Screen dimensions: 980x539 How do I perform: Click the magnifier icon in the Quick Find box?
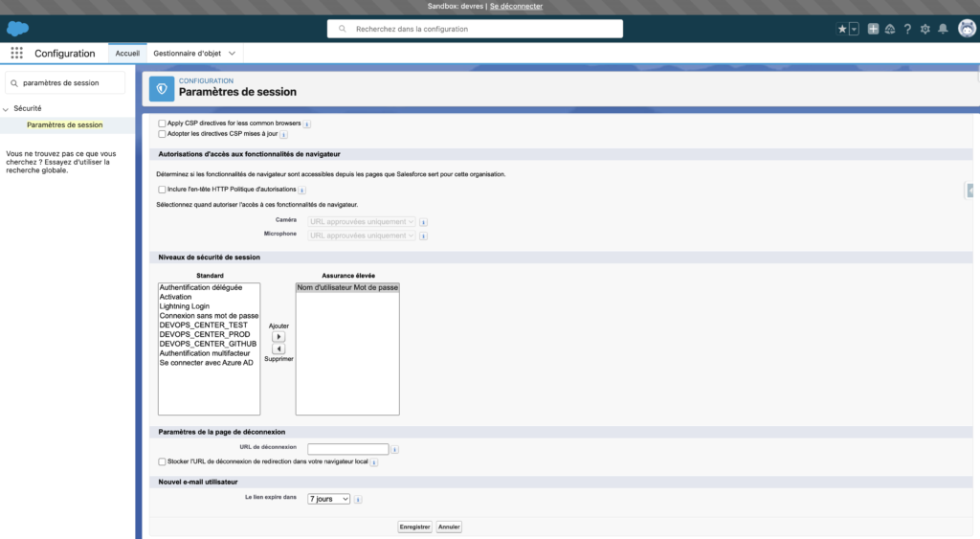click(14, 83)
